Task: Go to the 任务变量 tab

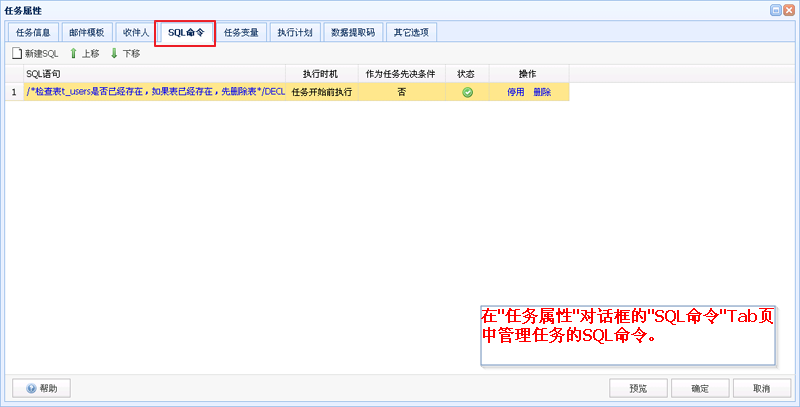Action: tap(241, 33)
